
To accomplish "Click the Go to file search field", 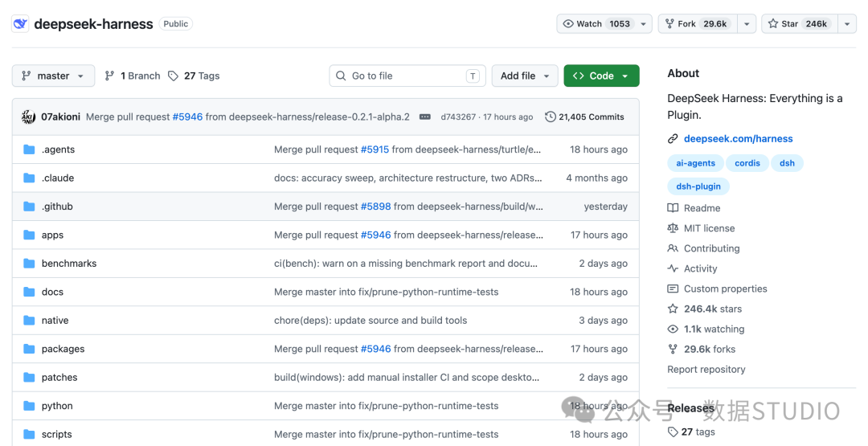I will click(407, 76).
